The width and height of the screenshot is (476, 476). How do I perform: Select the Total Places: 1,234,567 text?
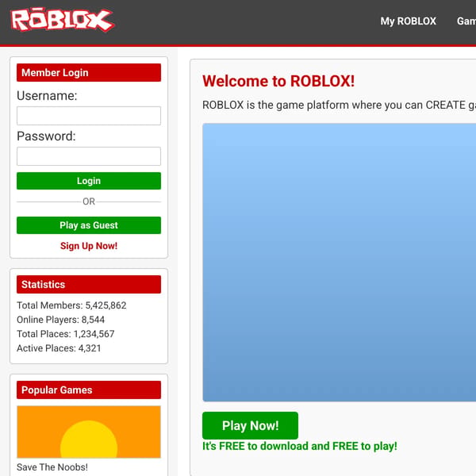(x=66, y=334)
